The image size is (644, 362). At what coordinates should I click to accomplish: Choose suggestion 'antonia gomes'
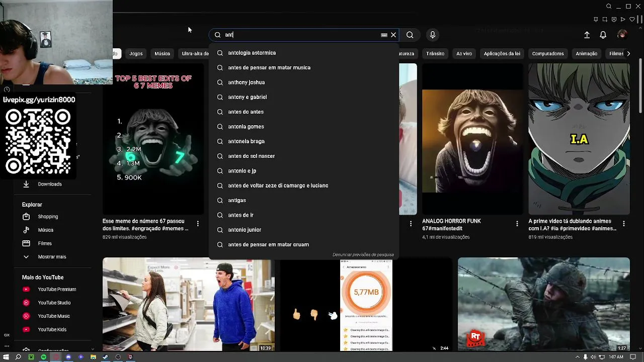[304, 126]
